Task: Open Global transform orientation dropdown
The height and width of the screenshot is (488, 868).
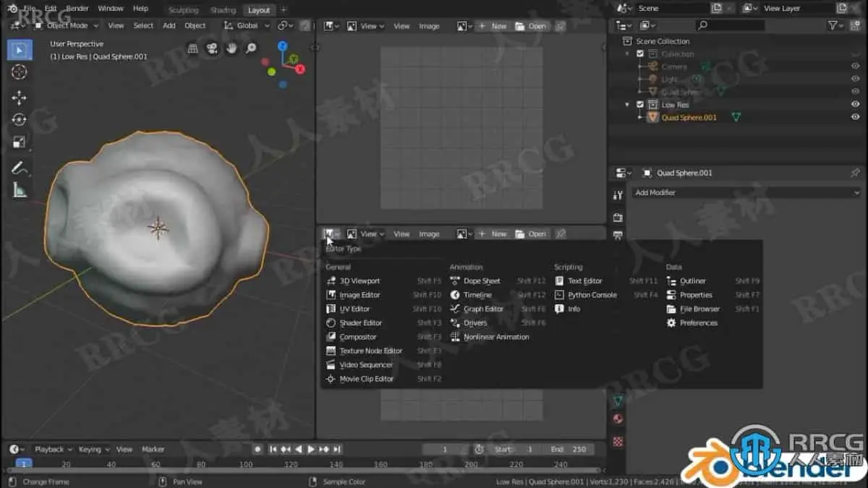Action: tap(247, 25)
